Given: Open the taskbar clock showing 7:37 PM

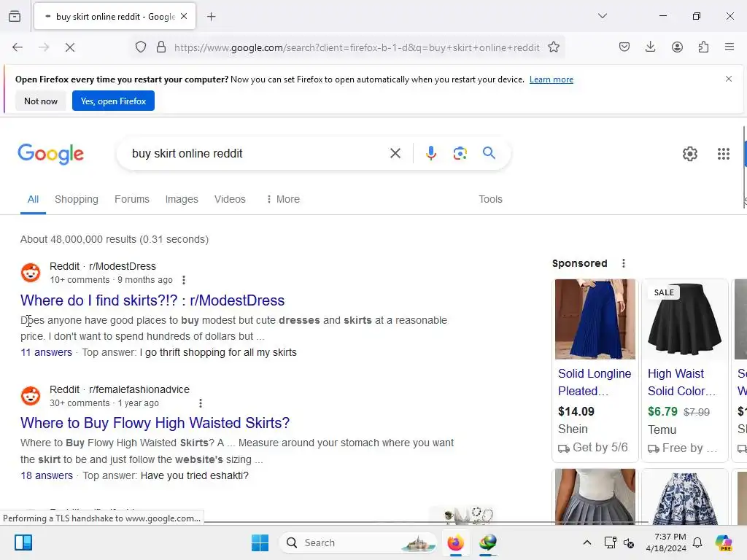Looking at the screenshot, I should tap(666, 542).
